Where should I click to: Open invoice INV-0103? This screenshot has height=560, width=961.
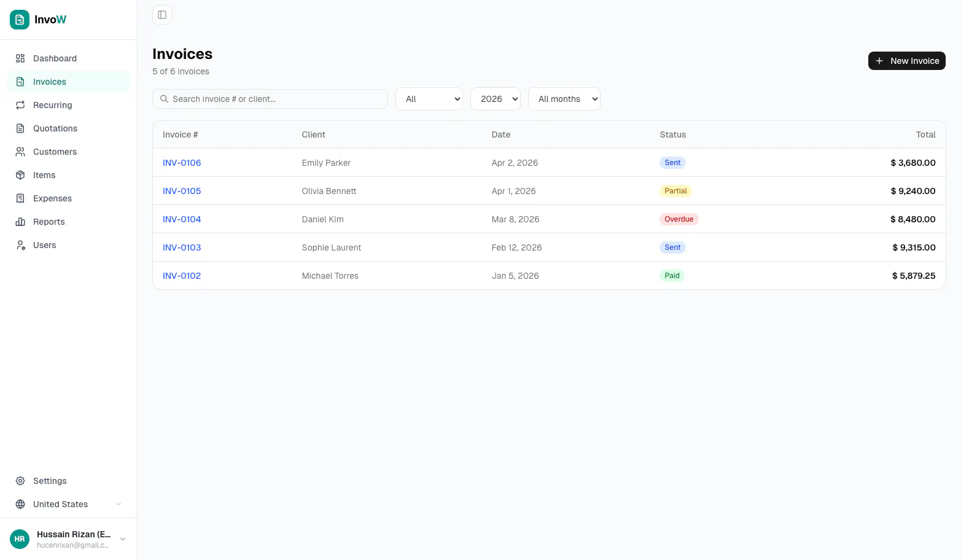tap(182, 247)
